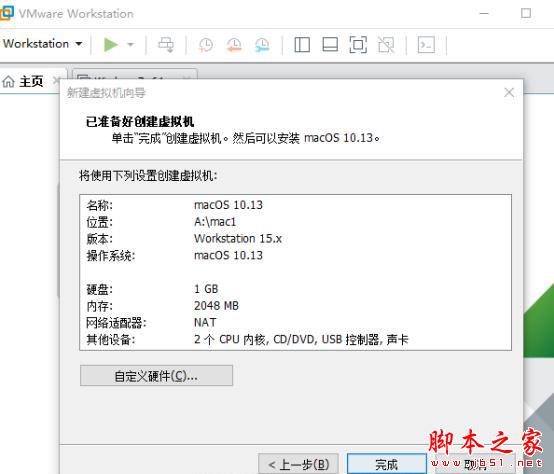The height and width of the screenshot is (474, 554).
Task: Enter full screen mode icon
Action: click(x=358, y=45)
